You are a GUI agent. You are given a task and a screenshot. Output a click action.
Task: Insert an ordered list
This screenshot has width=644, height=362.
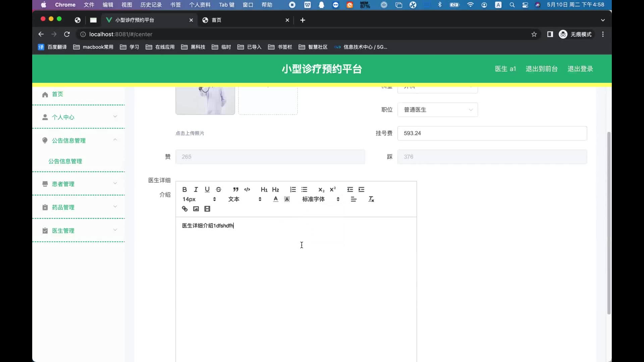[x=293, y=189]
